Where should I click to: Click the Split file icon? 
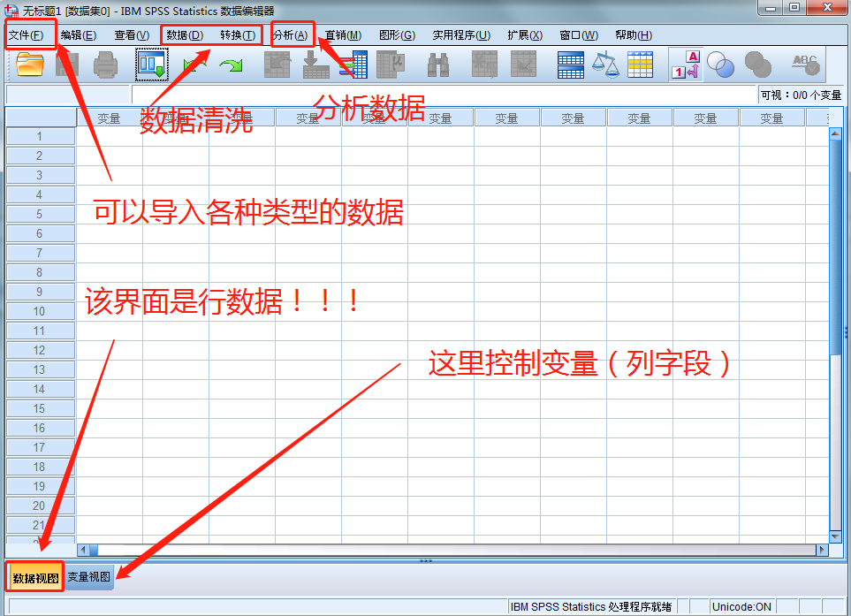click(570, 65)
